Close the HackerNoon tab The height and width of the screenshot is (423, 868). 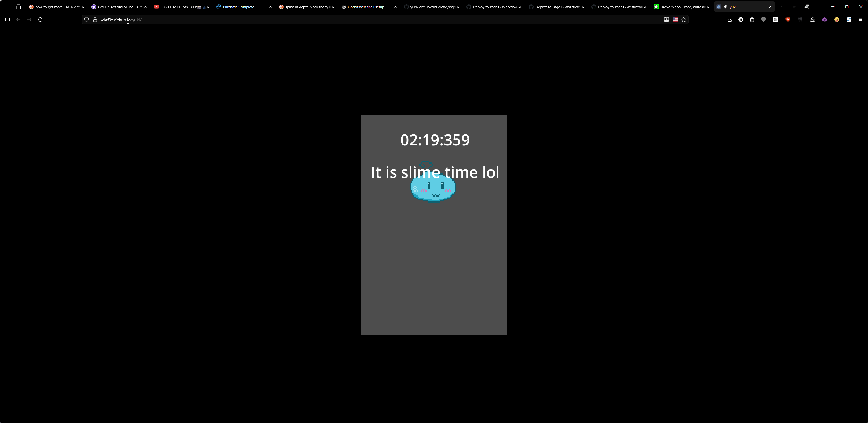[708, 7]
